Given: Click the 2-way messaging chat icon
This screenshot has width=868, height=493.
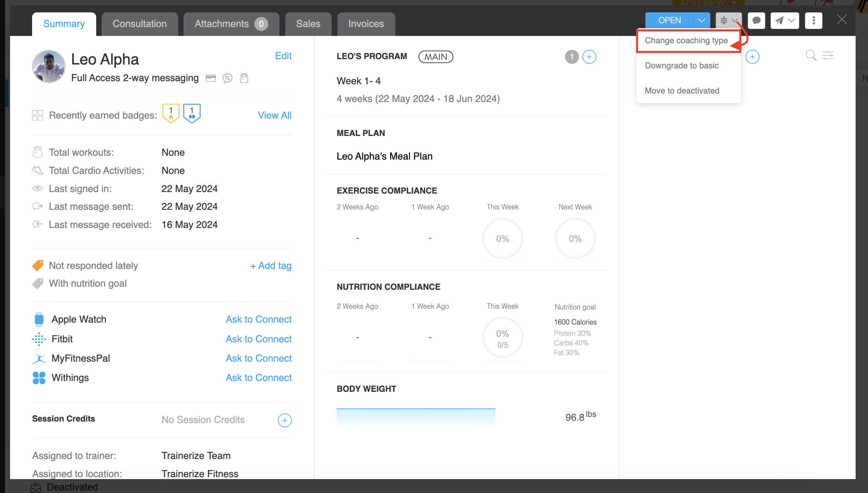Looking at the screenshot, I should pyautogui.click(x=227, y=78).
